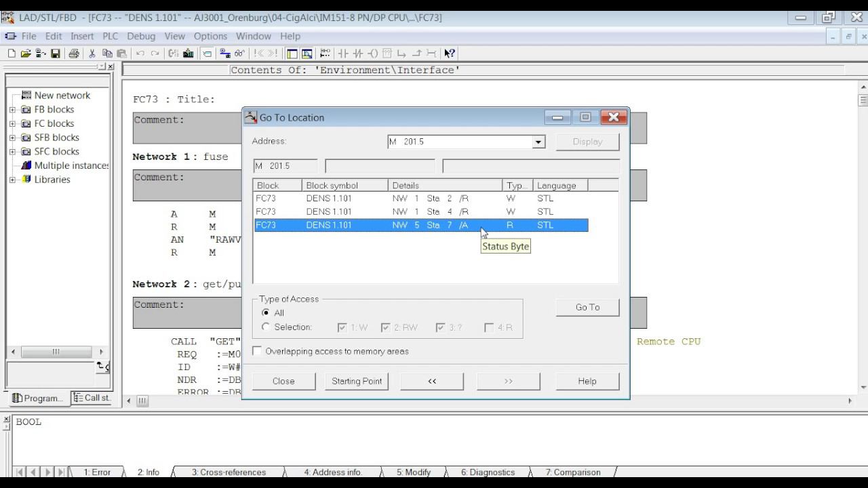868x488 pixels.
Task: Select the NW 1 Sta 4 /R row
Action: [421, 211]
